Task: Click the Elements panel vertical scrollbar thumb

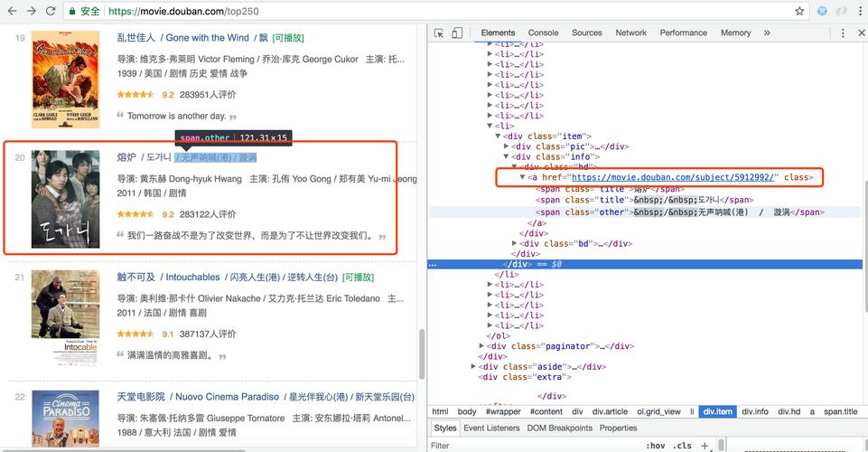Action: pyautogui.click(x=865, y=247)
